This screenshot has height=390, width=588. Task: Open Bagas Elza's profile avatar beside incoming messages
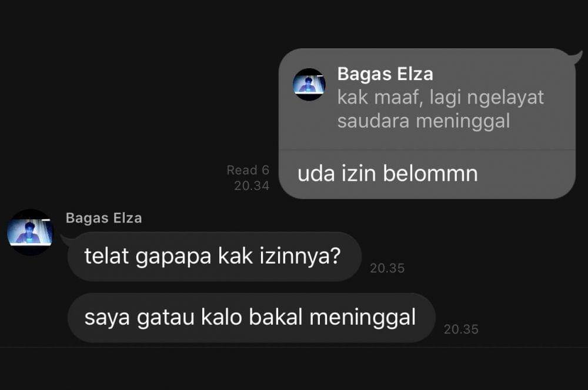[31, 232]
